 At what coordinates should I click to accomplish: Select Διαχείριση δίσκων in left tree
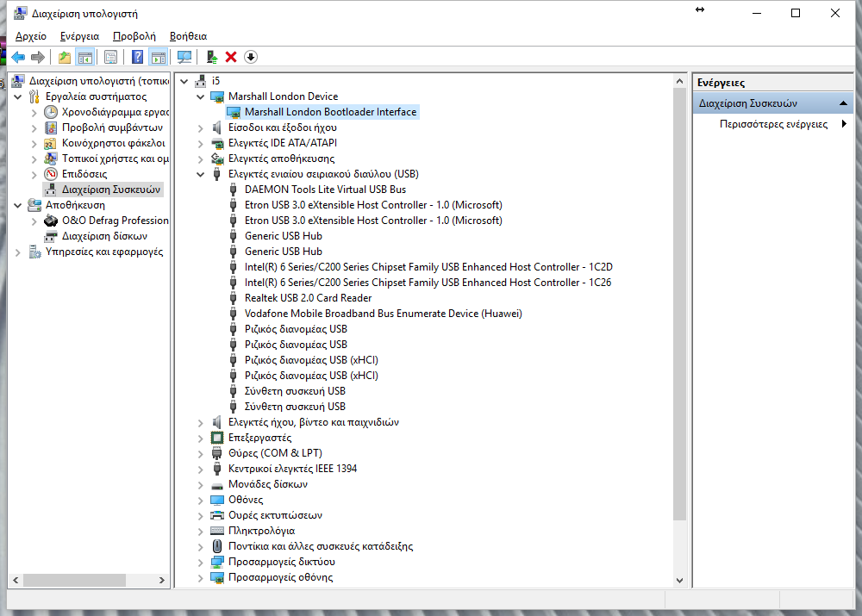click(x=104, y=236)
